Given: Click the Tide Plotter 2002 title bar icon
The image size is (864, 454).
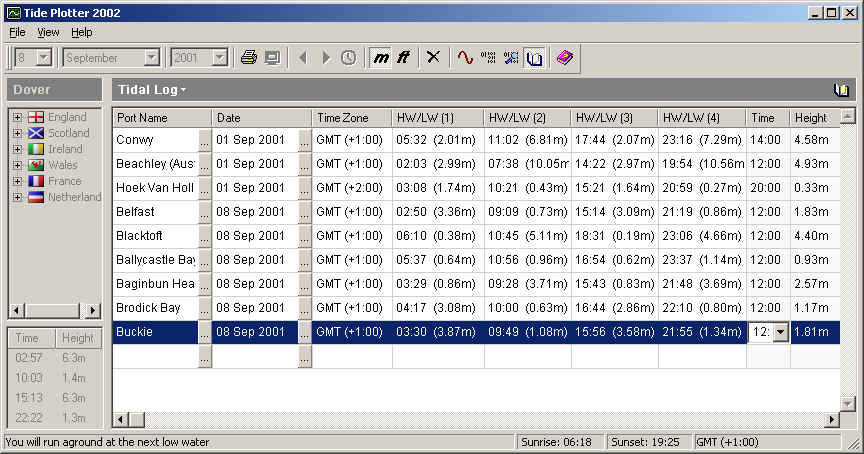Looking at the screenshot, I should (x=14, y=13).
